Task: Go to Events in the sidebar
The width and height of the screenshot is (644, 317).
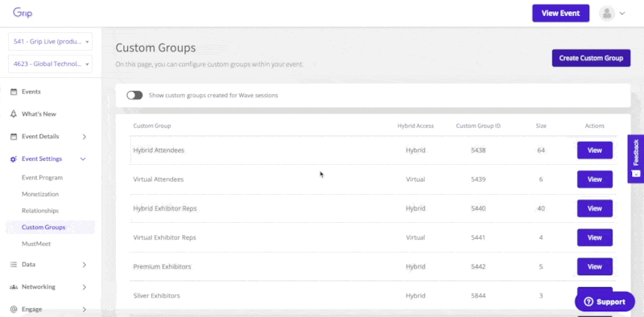Action: point(31,92)
